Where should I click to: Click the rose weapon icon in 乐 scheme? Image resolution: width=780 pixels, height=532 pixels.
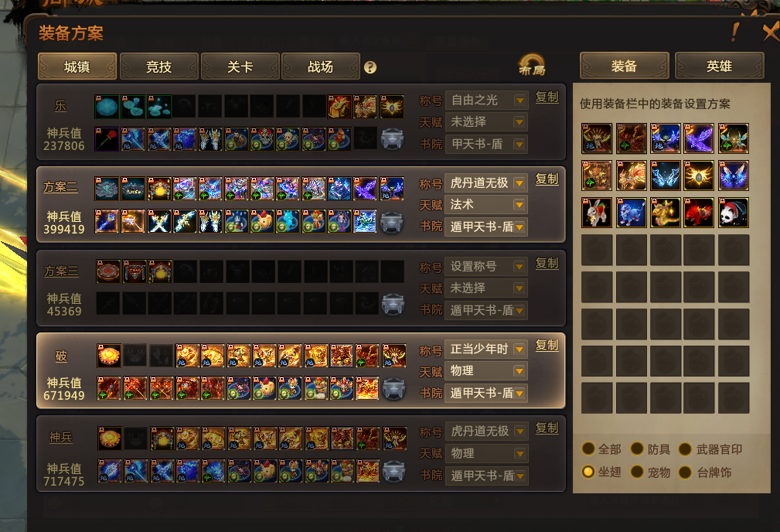[107, 139]
